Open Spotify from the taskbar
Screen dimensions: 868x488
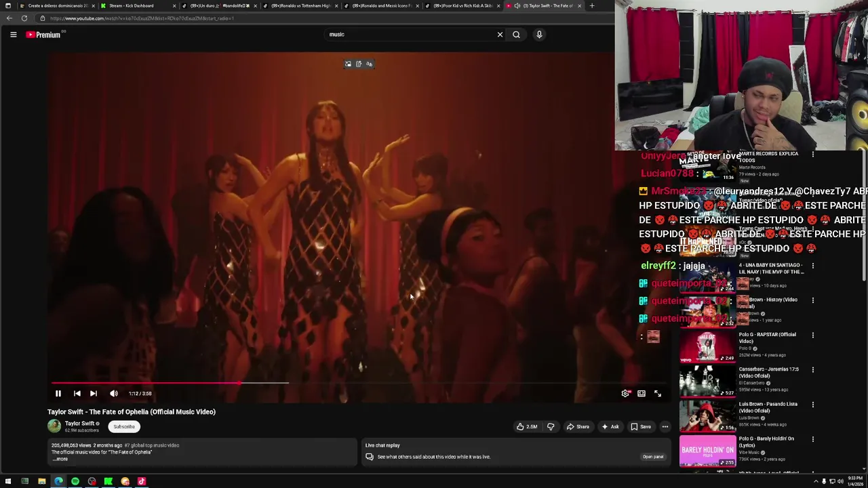tap(75, 481)
